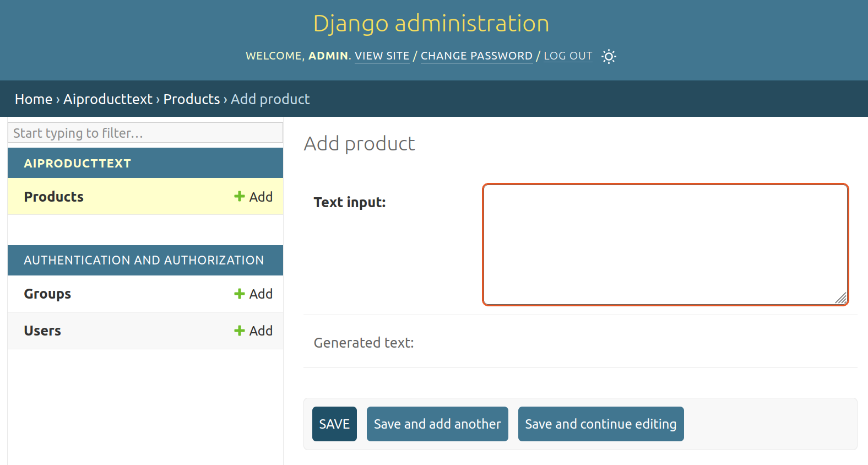The image size is (868, 465).
Task: Toggle the light/dark theme icon
Action: pos(609,56)
